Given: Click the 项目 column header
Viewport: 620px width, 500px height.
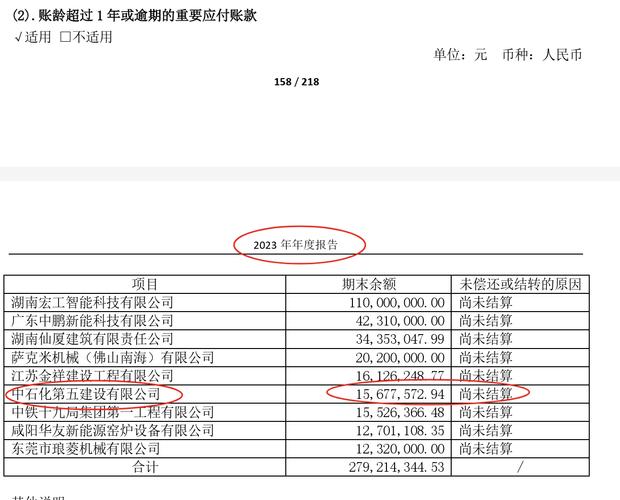Looking at the screenshot, I should (145, 284).
